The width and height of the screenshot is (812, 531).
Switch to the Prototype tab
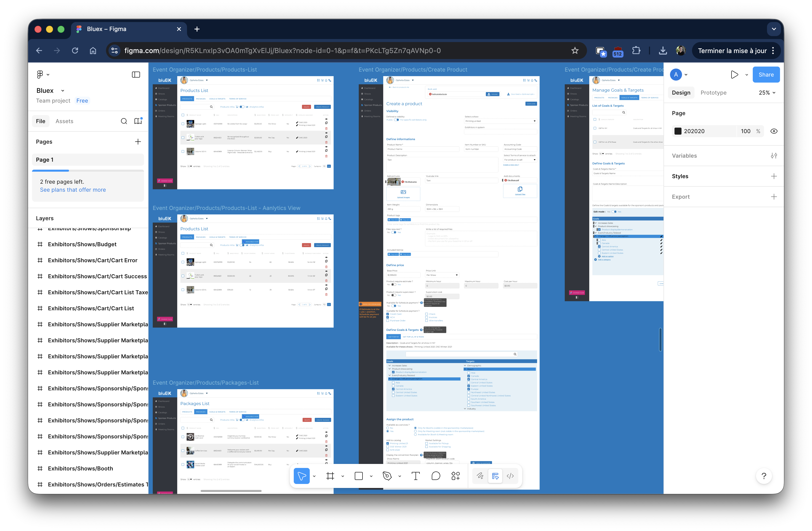click(713, 93)
